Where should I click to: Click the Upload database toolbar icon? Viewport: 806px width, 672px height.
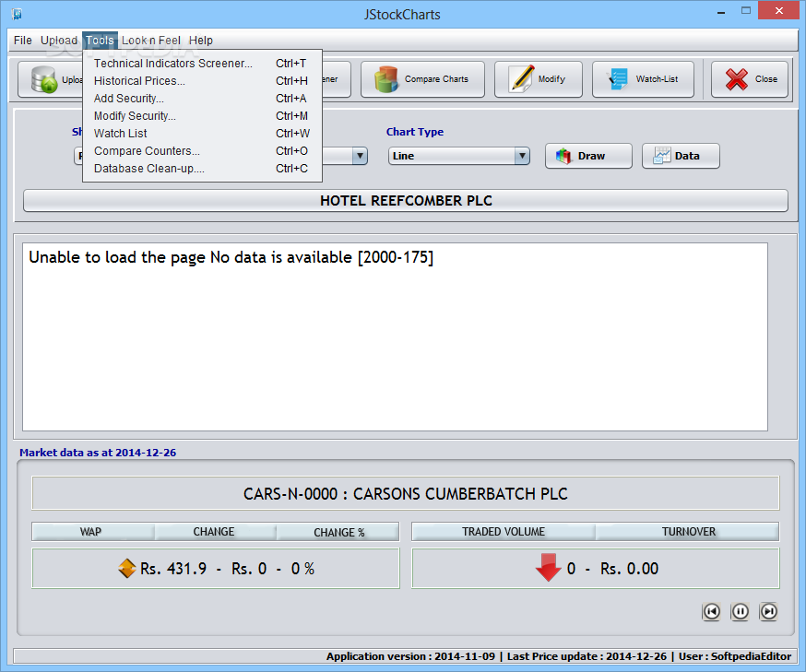[x=43, y=79]
